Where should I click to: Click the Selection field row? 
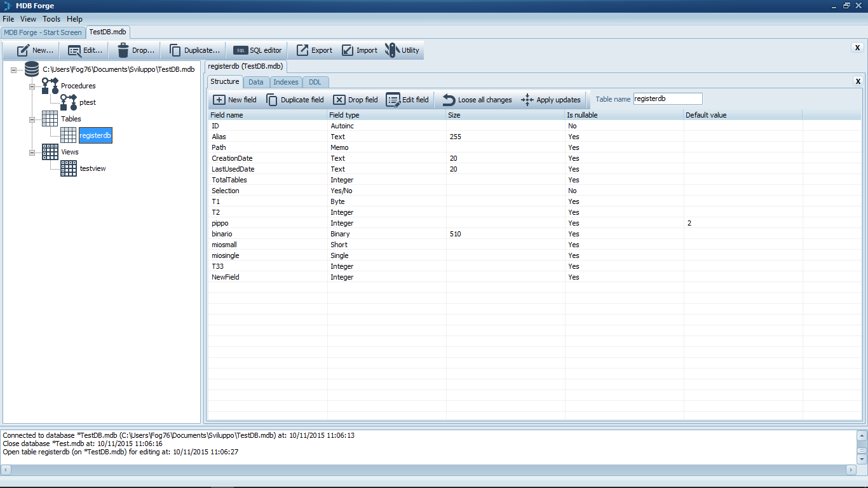(534, 191)
